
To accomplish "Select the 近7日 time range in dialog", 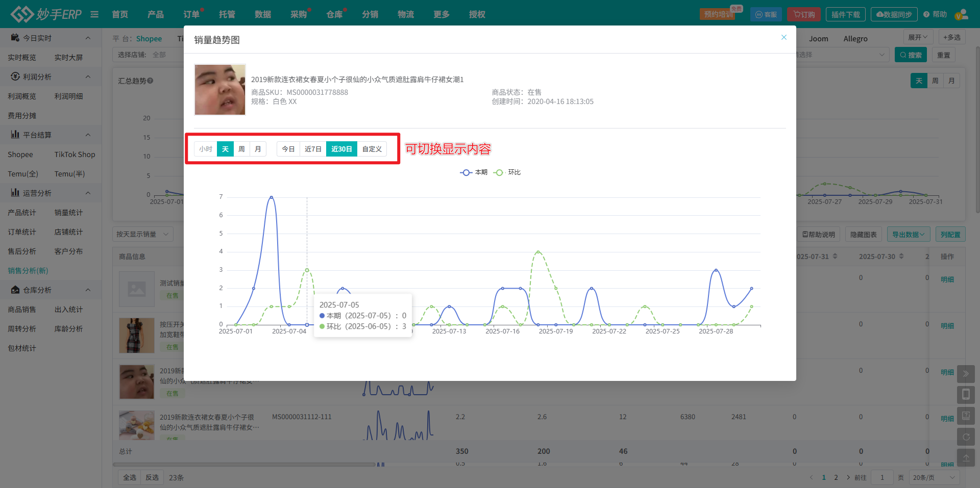I will click(x=313, y=149).
